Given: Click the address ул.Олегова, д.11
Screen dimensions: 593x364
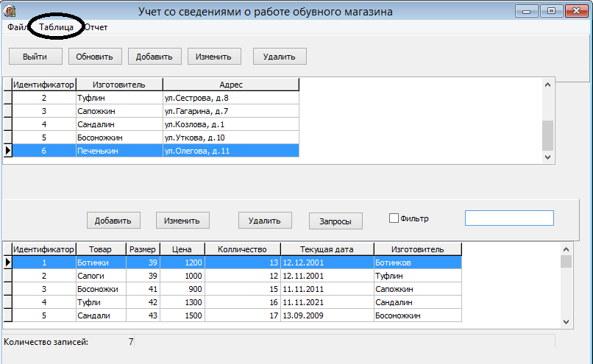Looking at the screenshot, I should click(231, 151).
